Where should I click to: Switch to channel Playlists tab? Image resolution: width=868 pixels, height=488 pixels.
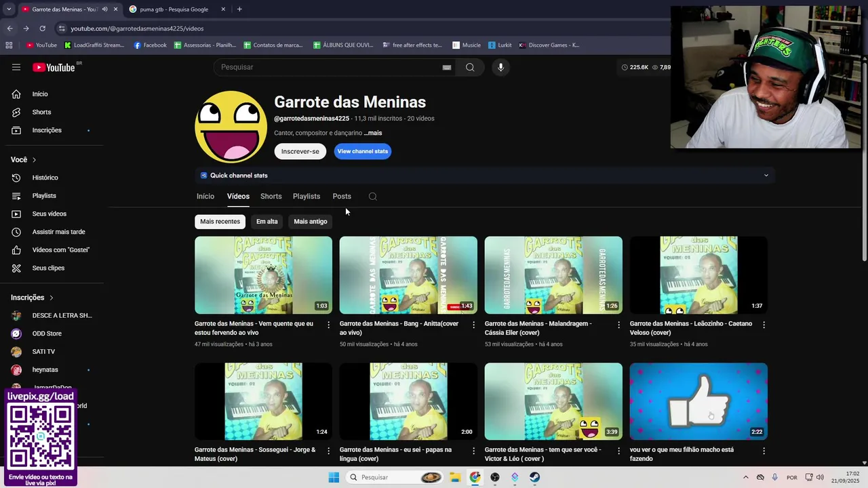click(x=307, y=197)
